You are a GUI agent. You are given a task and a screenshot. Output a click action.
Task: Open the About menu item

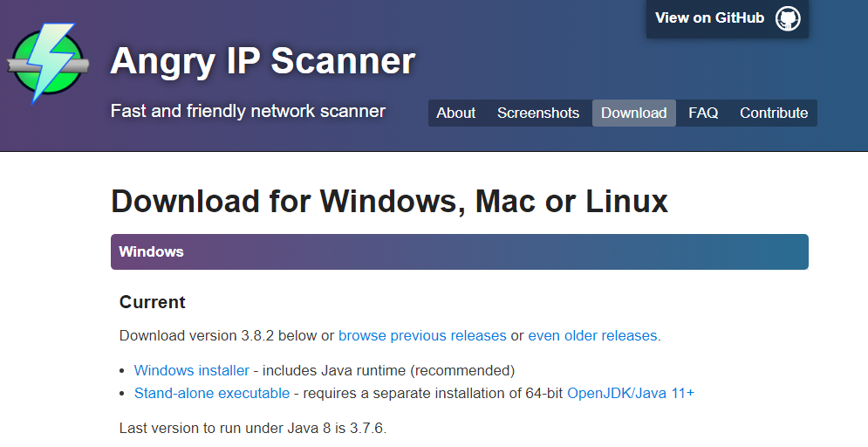[455, 113]
